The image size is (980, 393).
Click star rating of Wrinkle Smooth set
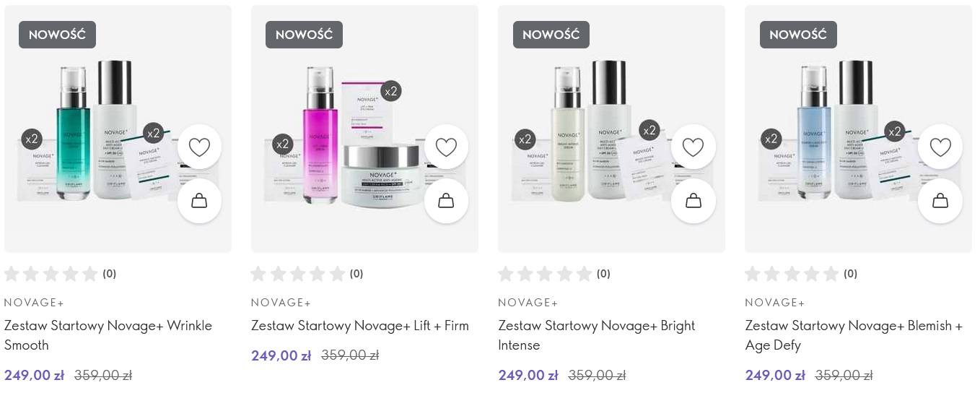pyautogui.click(x=51, y=274)
